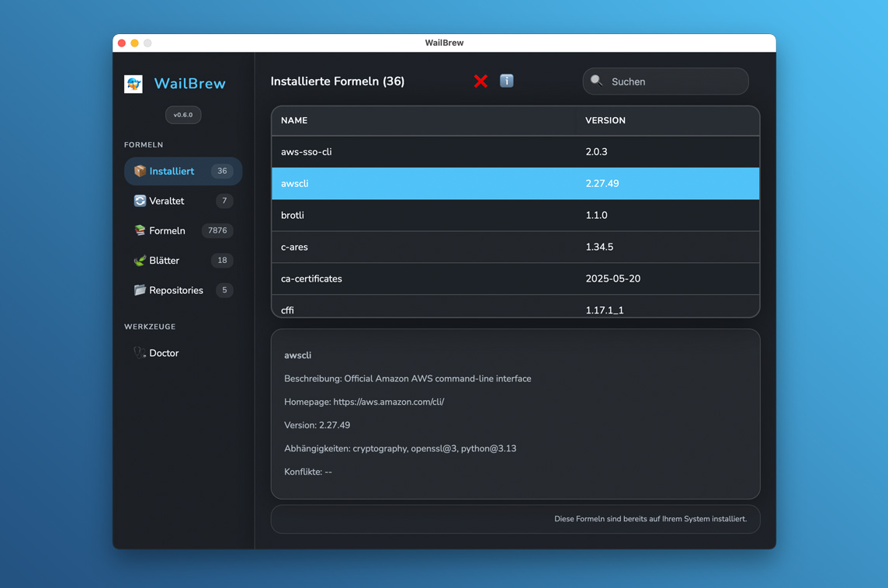Image resolution: width=888 pixels, height=588 pixels.
Task: Focus the Suchen search field
Action: tap(665, 81)
